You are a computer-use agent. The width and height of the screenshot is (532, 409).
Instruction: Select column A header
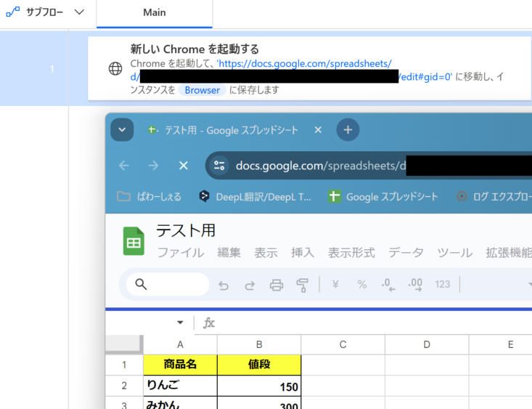(180, 344)
